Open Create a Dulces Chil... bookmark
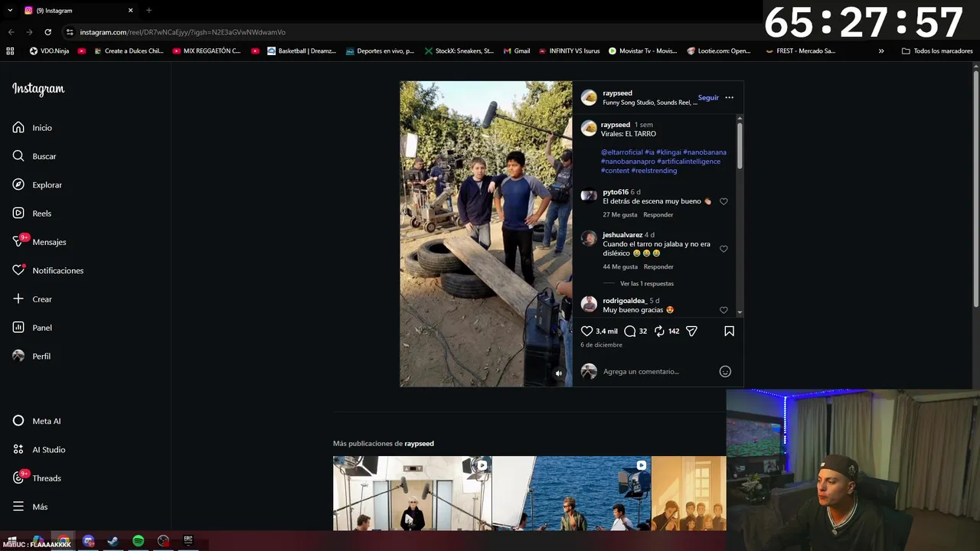The image size is (980, 551). (x=128, y=51)
